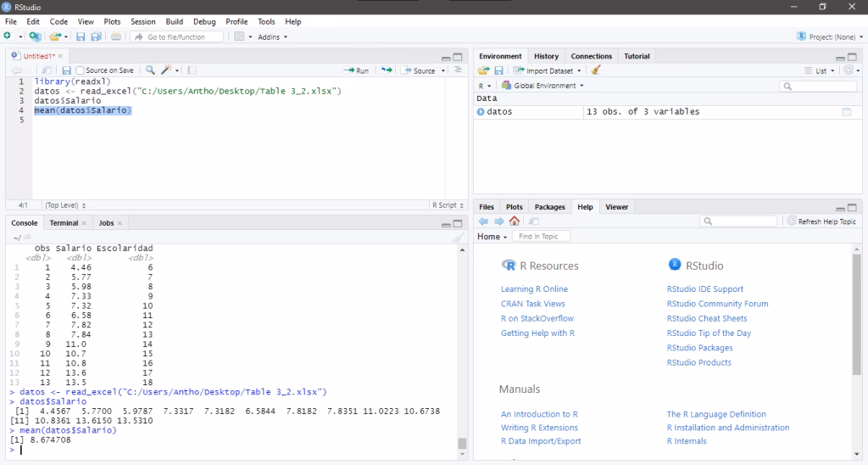This screenshot has width=868, height=465.
Task: Open the R language selector dropdown
Action: click(x=484, y=86)
